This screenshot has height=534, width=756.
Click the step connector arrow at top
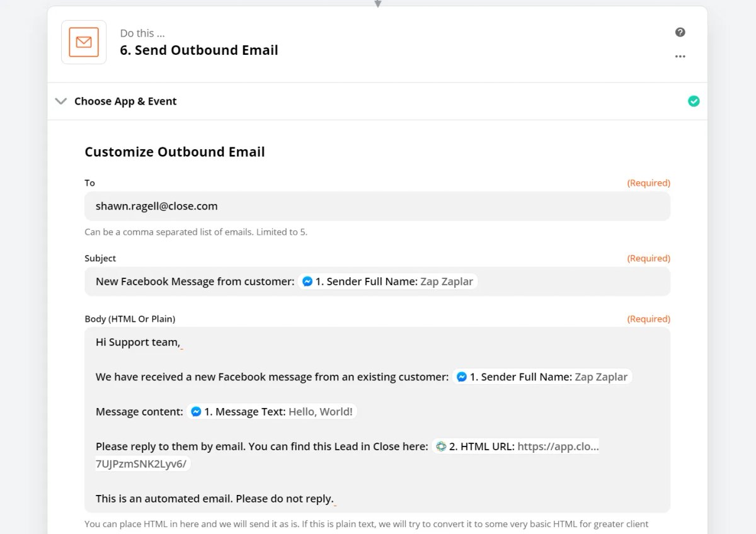coord(378,3)
